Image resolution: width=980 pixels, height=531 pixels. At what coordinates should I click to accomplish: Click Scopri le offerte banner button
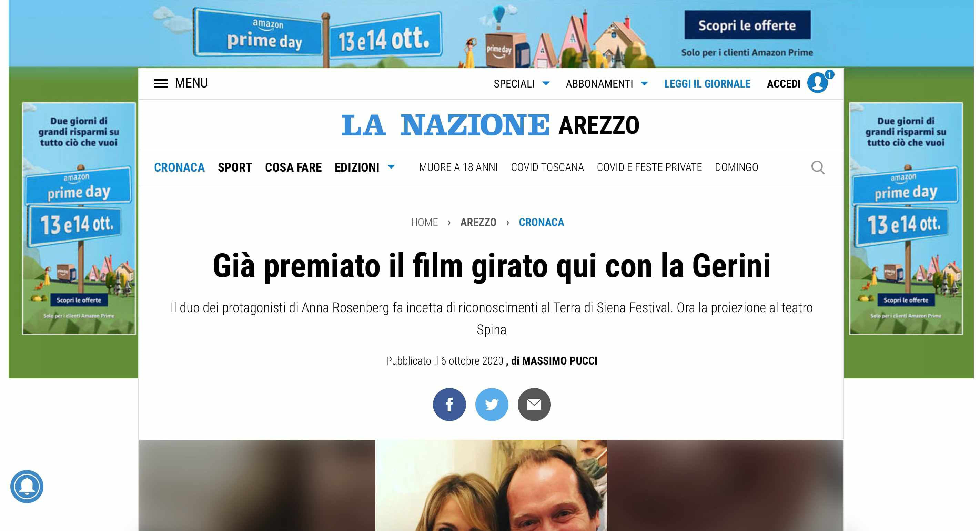(x=747, y=25)
